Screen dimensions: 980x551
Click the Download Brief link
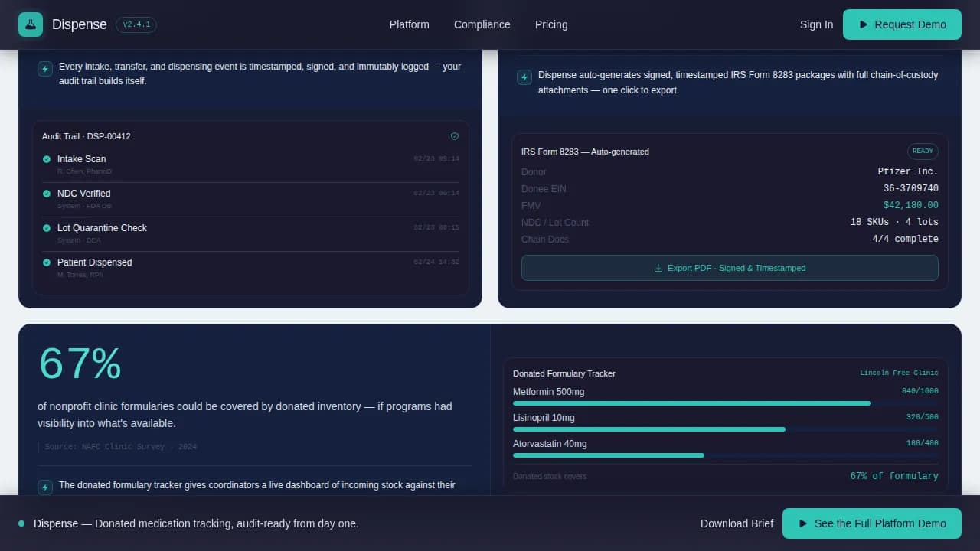(x=737, y=523)
